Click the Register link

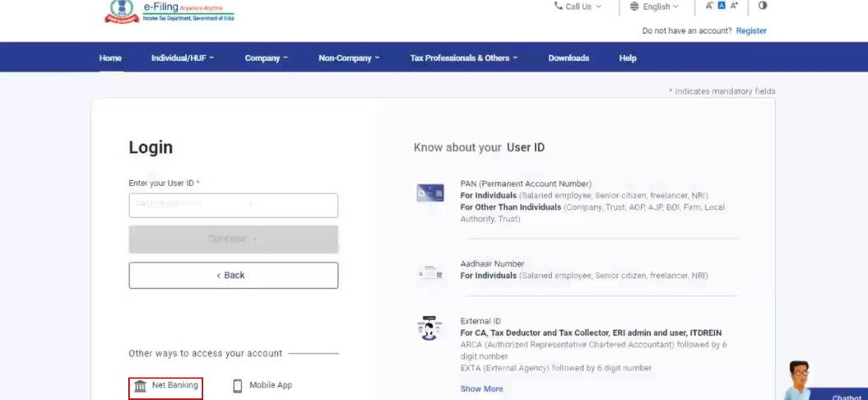[x=751, y=31]
